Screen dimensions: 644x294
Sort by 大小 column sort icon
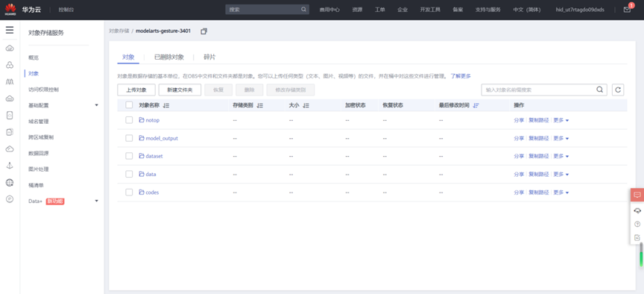[306, 106]
